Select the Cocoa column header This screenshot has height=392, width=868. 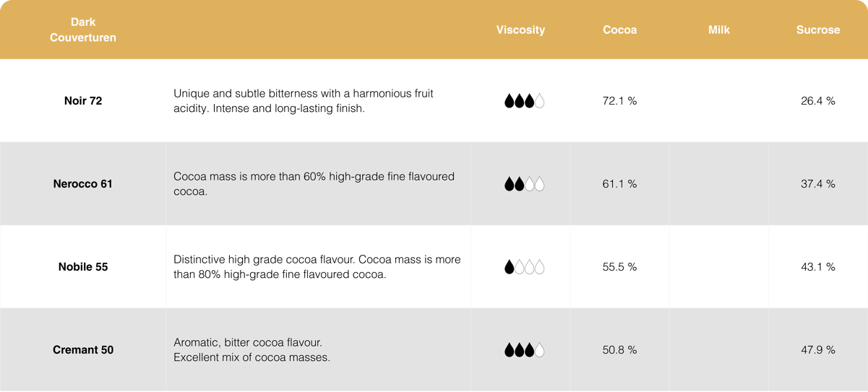coord(619,30)
